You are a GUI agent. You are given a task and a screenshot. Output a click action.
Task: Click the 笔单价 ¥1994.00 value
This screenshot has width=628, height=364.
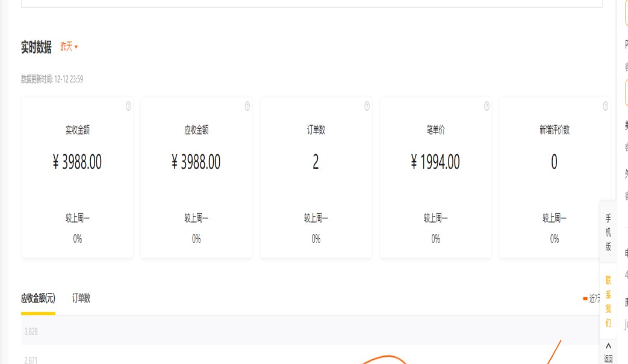(x=435, y=162)
